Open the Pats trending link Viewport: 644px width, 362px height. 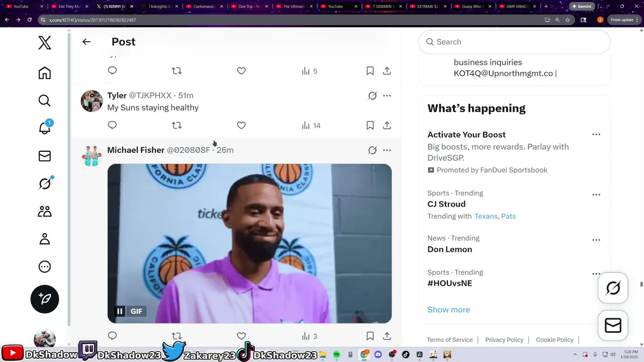tap(508, 216)
